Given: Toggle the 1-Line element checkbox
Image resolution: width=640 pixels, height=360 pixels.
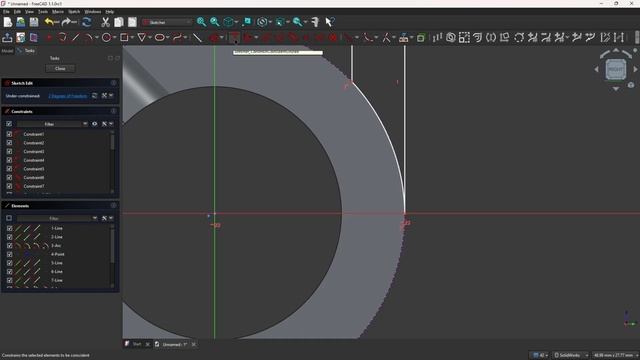Looking at the screenshot, I should (9, 228).
